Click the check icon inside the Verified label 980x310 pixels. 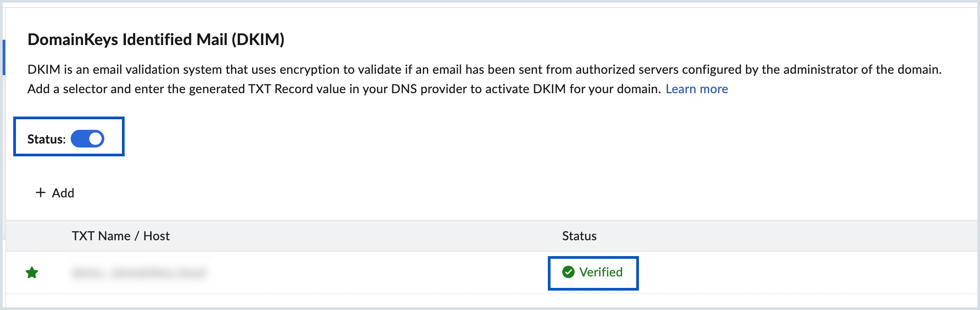(570, 272)
